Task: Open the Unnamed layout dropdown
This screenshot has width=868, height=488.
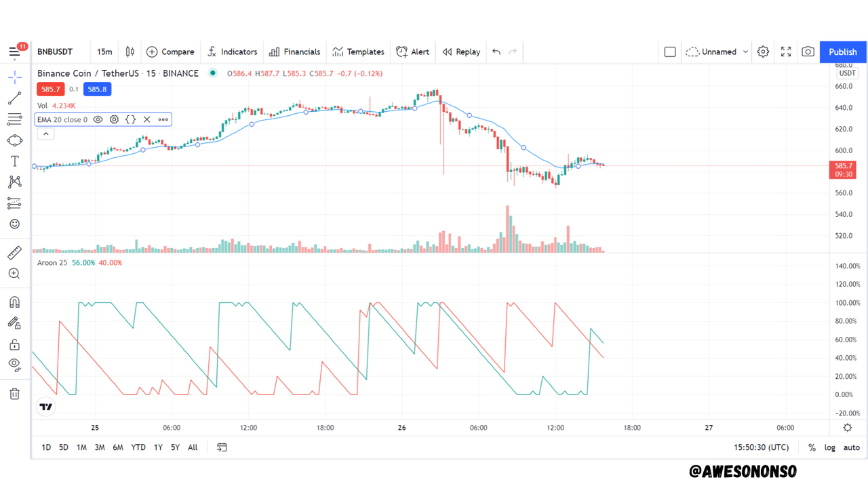Action: (717, 52)
